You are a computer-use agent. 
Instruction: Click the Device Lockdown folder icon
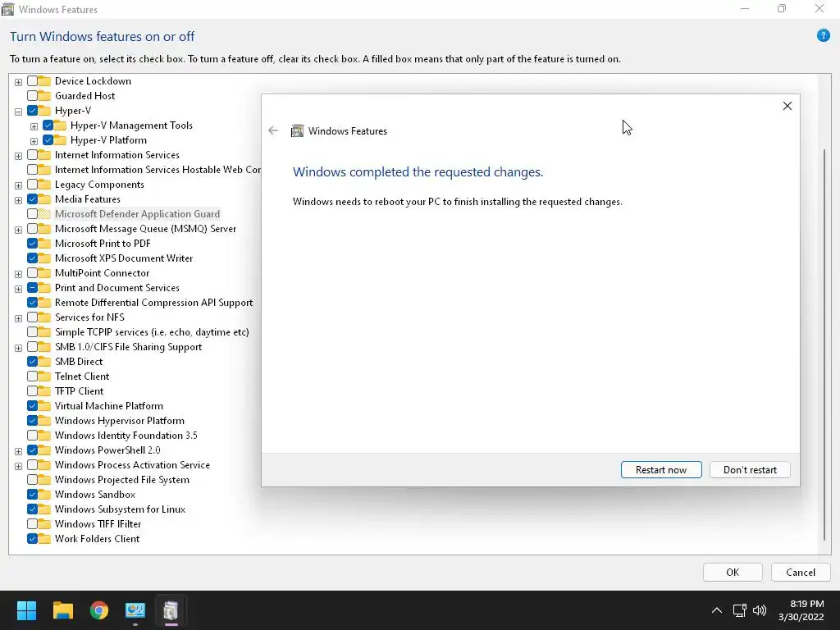click(x=44, y=81)
